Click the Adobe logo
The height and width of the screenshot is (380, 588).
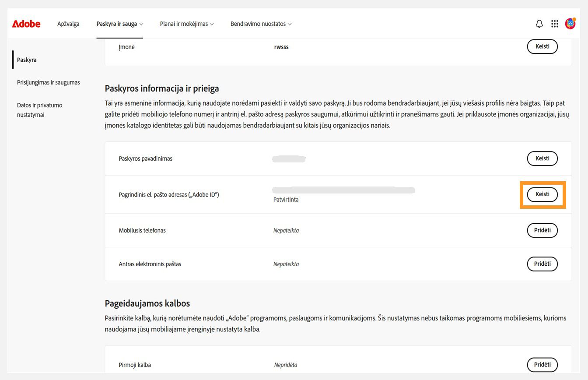tap(26, 24)
